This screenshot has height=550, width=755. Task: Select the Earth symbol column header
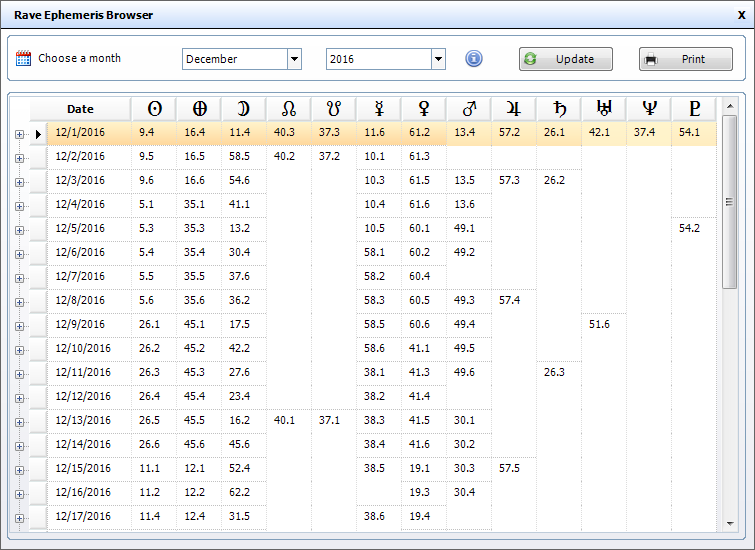tap(199, 109)
